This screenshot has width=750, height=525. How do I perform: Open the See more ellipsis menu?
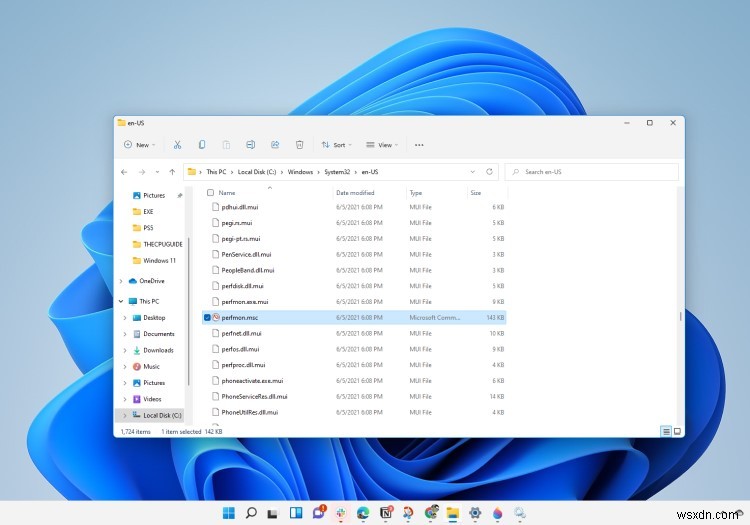419,145
